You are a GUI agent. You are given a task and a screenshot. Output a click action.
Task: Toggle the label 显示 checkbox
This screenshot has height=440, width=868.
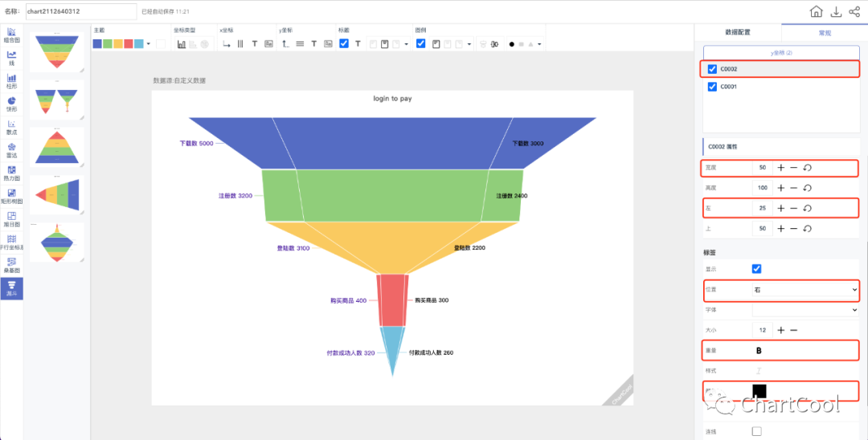pyautogui.click(x=756, y=268)
